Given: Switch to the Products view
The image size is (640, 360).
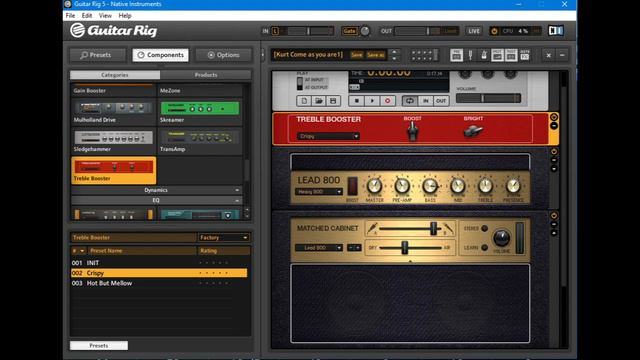Looking at the screenshot, I should 206,75.
